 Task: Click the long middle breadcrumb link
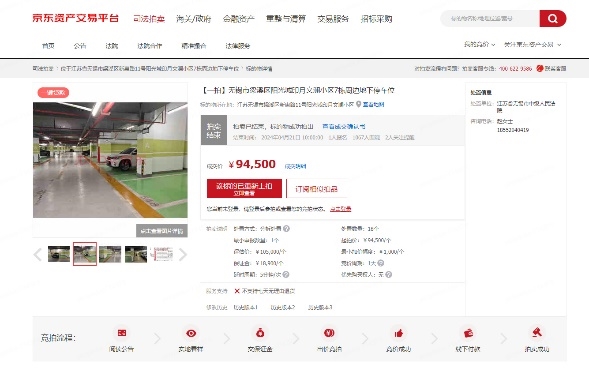[x=150, y=69]
